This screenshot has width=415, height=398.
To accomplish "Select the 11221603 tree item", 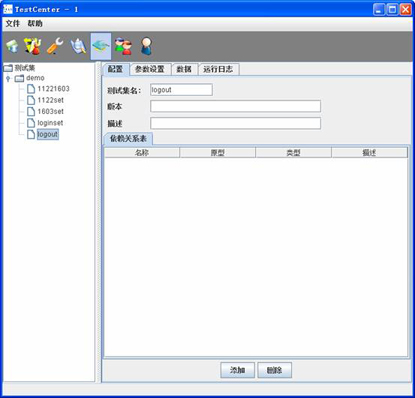I will coord(53,89).
